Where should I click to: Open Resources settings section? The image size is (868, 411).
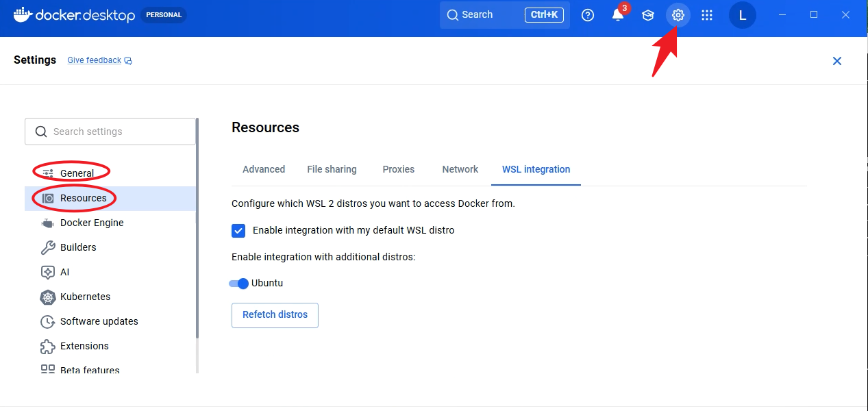click(110, 198)
